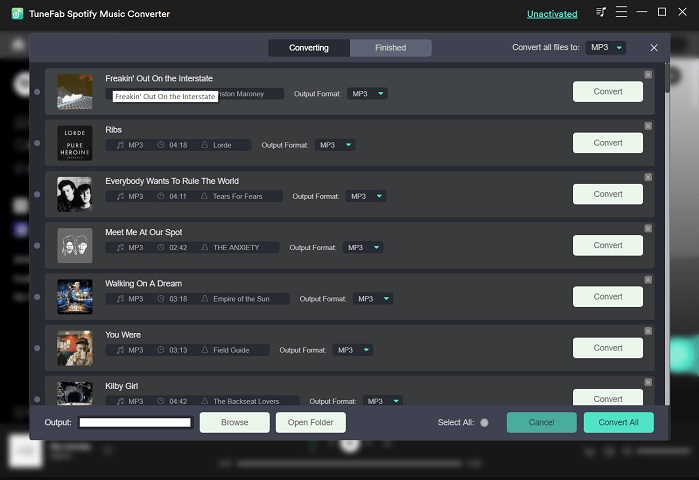This screenshot has width=699, height=480.
Task: Click the Everybody Wants To Rule The World title
Action: pyautogui.click(x=172, y=181)
